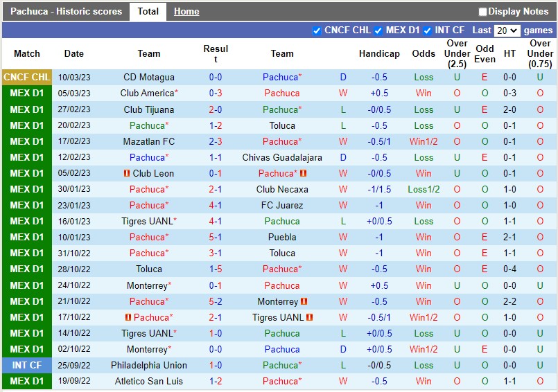
Task: Click the 4-1 result against FC Juarez
Action: click(216, 205)
